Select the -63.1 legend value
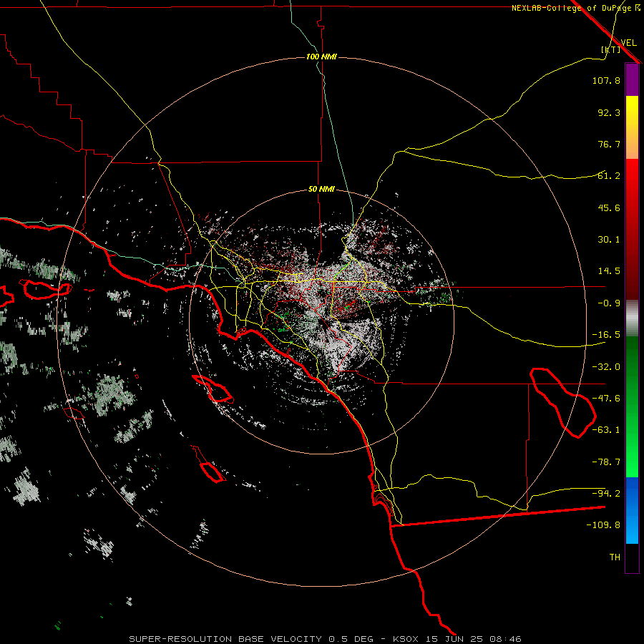This screenshot has height=644, width=644. 606,430
